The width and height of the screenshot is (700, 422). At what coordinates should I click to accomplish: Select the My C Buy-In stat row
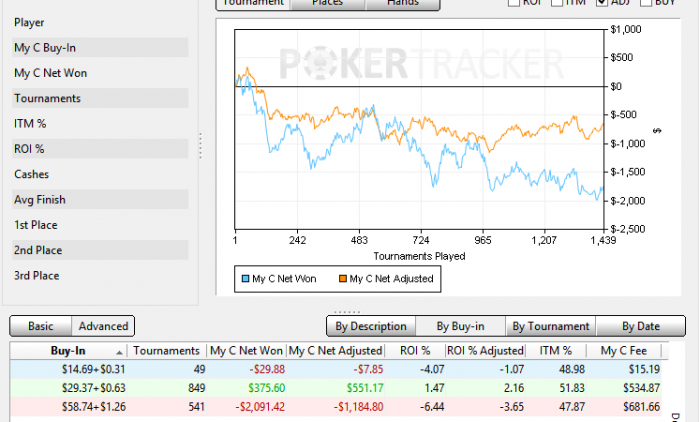[100, 47]
